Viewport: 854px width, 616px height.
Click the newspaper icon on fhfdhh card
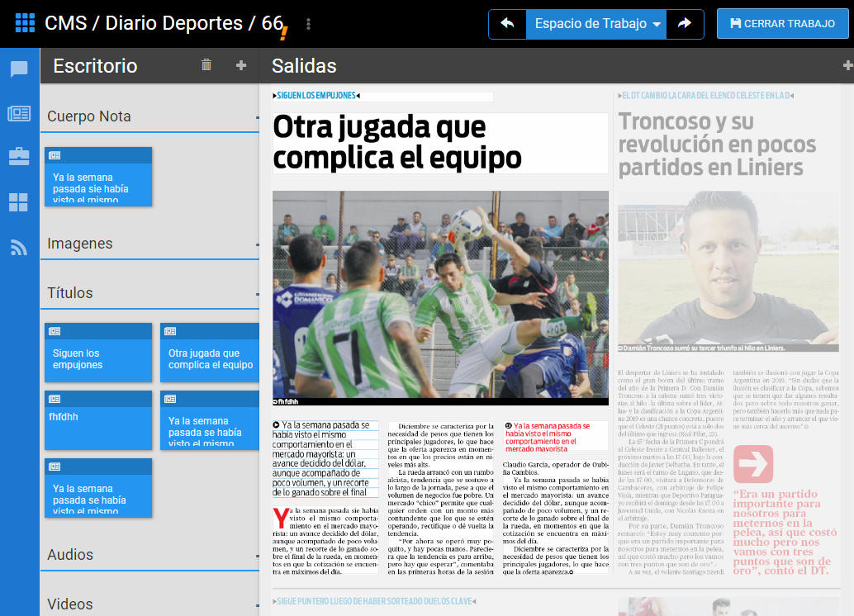point(55,399)
